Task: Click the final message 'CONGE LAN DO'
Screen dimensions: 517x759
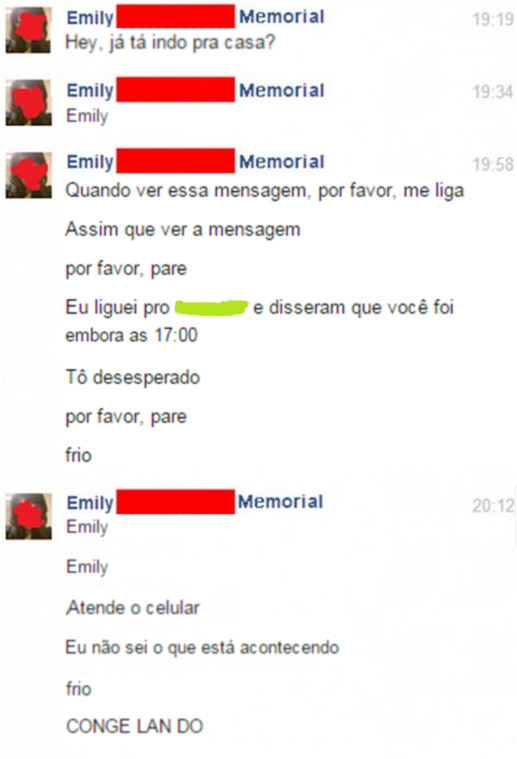Action: point(135,726)
